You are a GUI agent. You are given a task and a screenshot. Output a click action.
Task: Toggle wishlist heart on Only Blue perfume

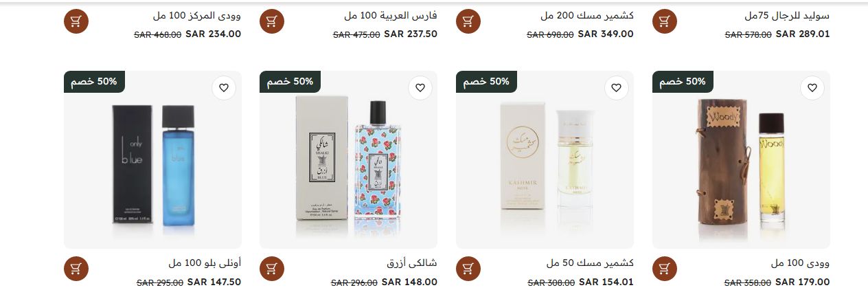(x=224, y=88)
